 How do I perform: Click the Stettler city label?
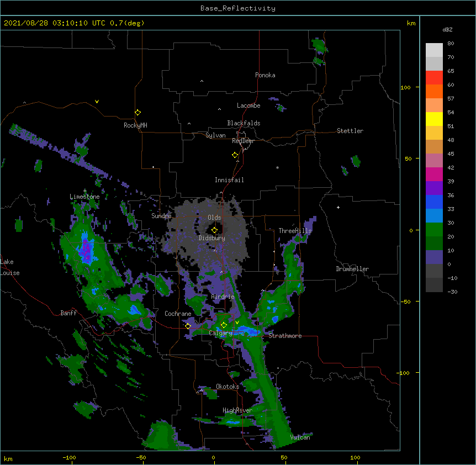pyautogui.click(x=350, y=131)
